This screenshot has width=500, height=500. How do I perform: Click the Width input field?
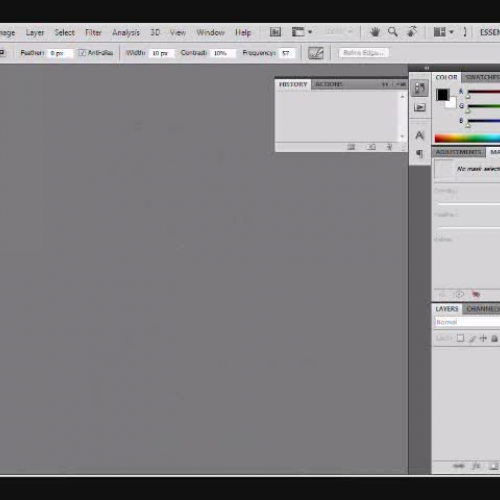[x=162, y=53]
